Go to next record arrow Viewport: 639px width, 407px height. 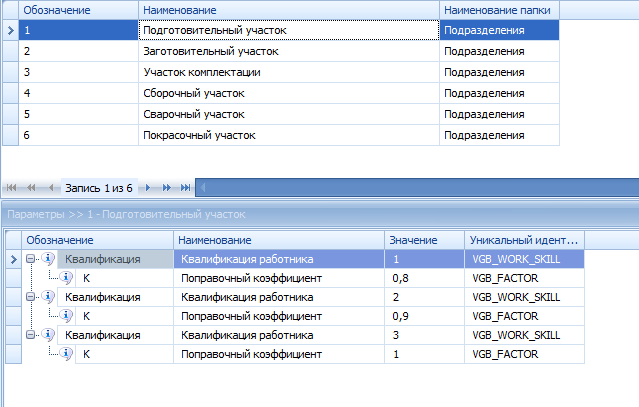(151, 188)
